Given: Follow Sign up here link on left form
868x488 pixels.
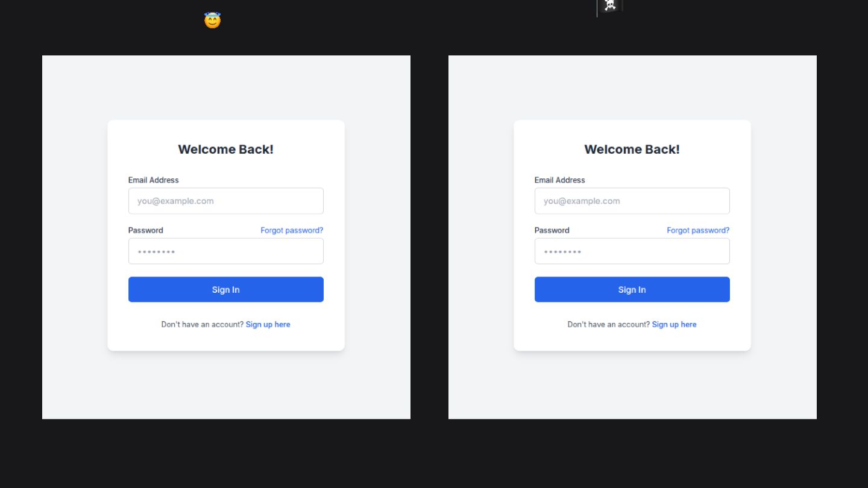Looking at the screenshot, I should click(268, 324).
